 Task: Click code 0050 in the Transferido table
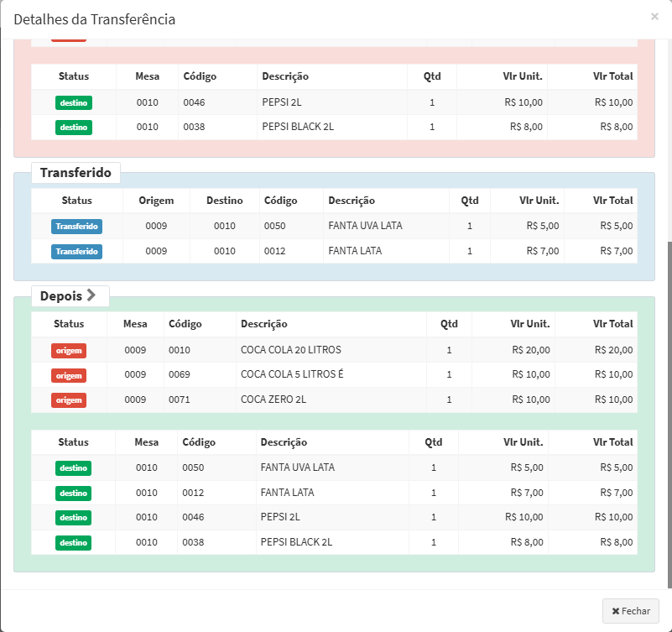tap(274, 226)
